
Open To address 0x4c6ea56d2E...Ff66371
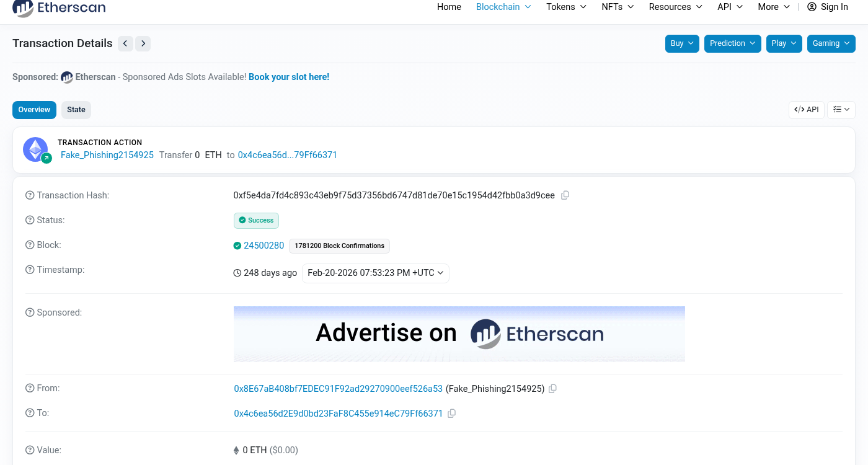tap(339, 414)
